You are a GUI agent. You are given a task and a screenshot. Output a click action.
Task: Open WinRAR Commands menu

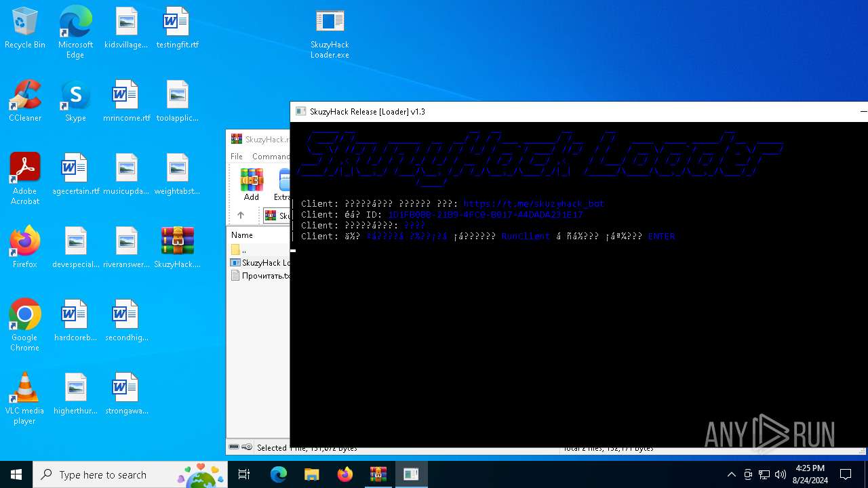pyautogui.click(x=271, y=157)
